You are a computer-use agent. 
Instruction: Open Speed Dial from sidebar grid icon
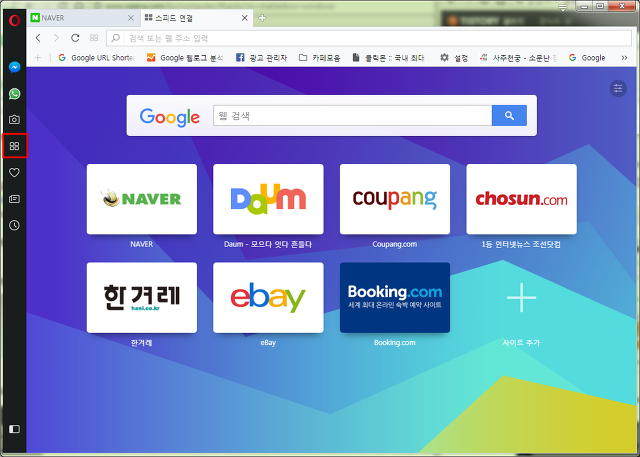[x=14, y=146]
